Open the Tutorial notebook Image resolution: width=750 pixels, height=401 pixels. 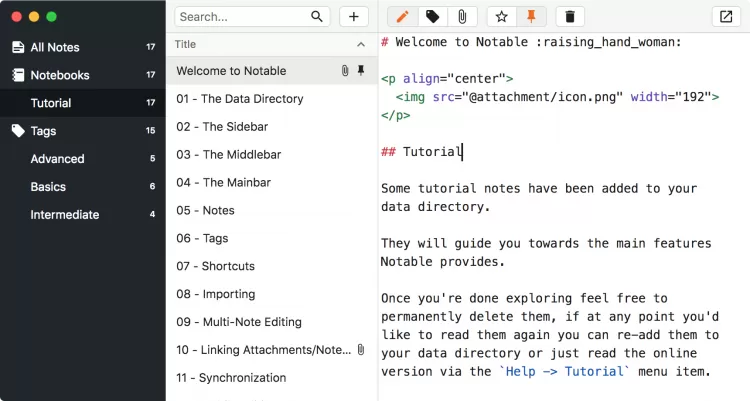(83, 103)
